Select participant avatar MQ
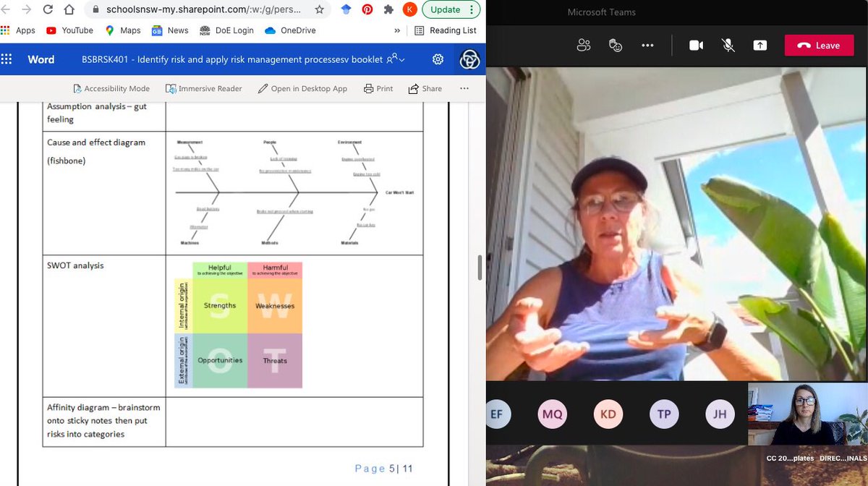The width and height of the screenshot is (868, 486). pyautogui.click(x=551, y=414)
